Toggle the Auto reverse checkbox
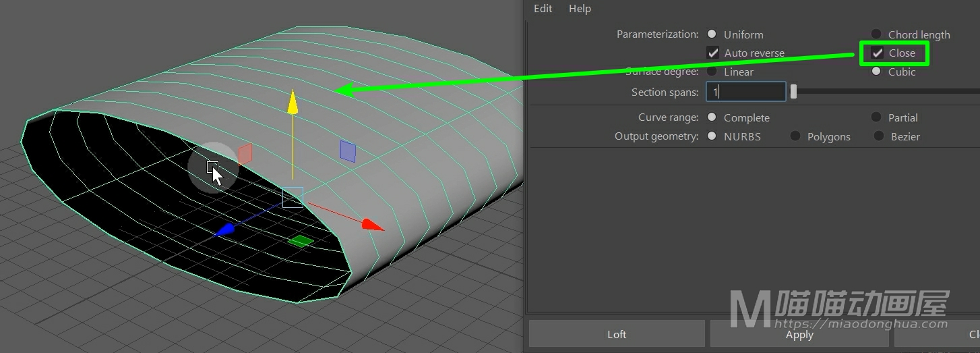Image resolution: width=980 pixels, height=353 pixels. click(712, 53)
